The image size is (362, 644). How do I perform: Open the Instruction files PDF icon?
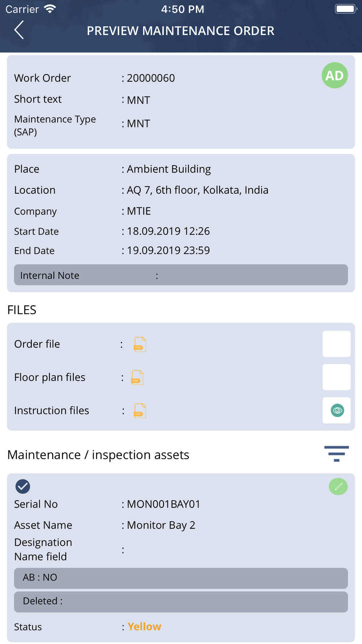(140, 411)
